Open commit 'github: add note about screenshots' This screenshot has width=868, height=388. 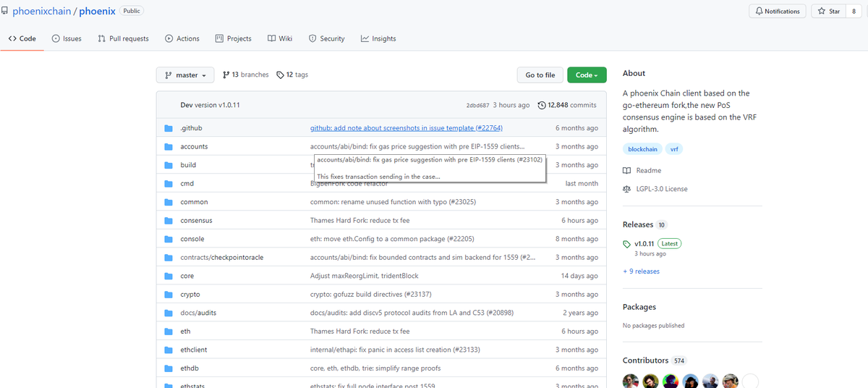coord(407,128)
